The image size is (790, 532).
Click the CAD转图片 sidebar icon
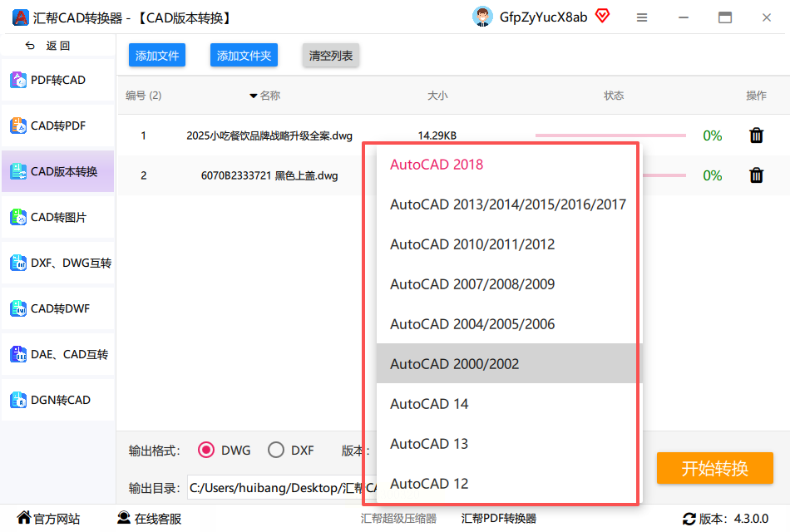(x=18, y=217)
